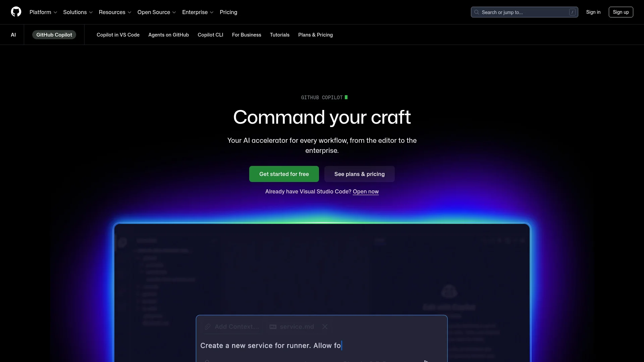Select the Copilot in VS Code tab
644x362 pixels.
pyautogui.click(x=118, y=35)
